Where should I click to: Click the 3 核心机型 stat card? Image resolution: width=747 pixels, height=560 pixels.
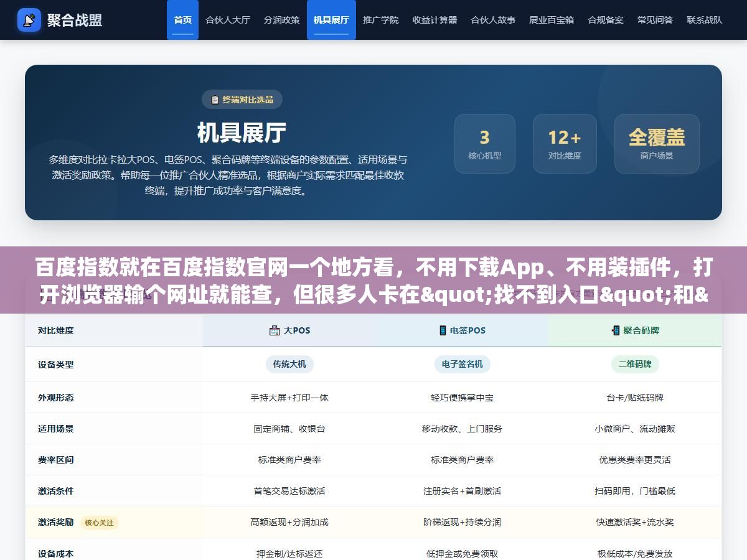click(x=484, y=144)
